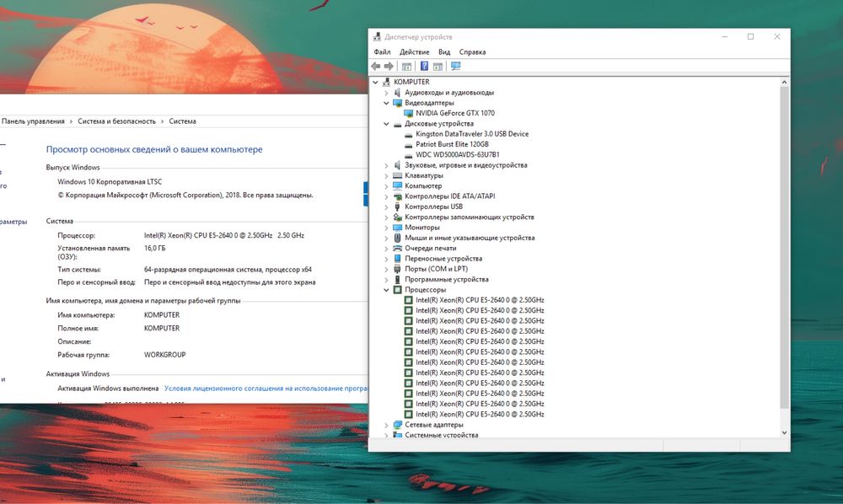Click the 16,0 ГБ installed memory value
Image resolution: width=843 pixels, height=504 pixels.
click(x=155, y=249)
